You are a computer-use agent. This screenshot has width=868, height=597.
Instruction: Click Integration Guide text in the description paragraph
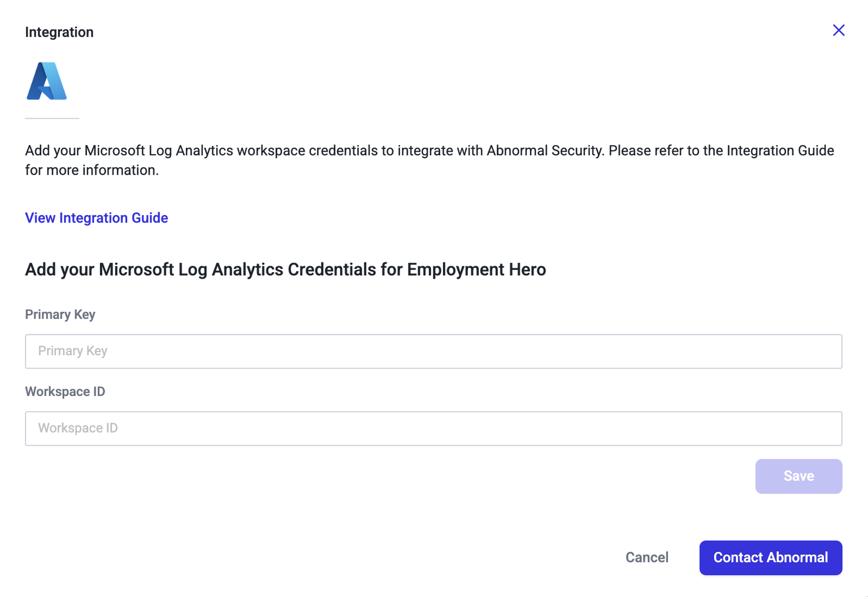(x=780, y=151)
